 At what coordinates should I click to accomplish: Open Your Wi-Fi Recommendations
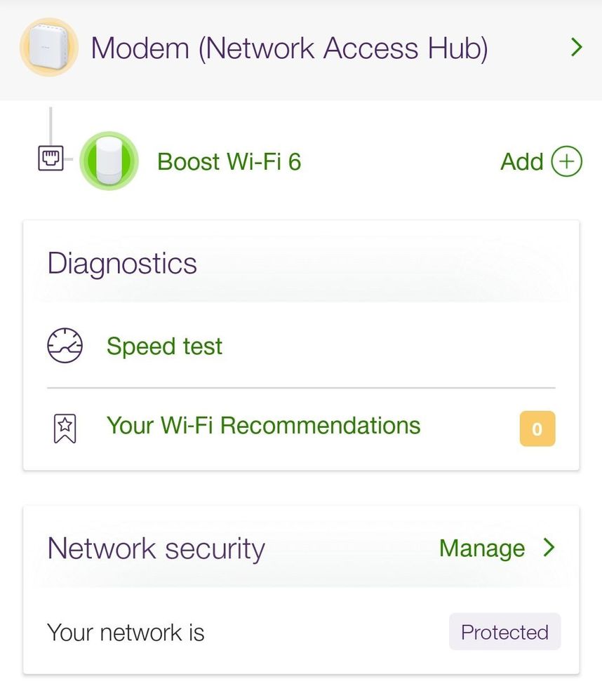pos(263,425)
